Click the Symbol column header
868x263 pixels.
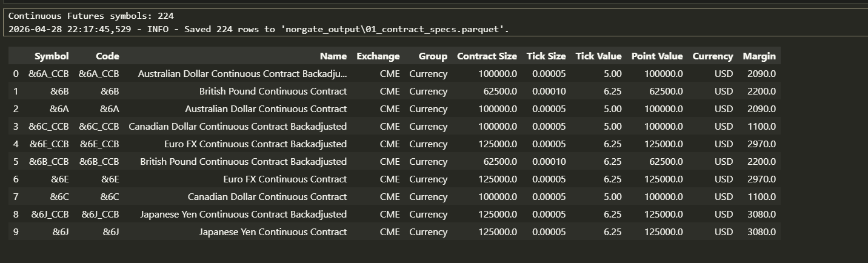coord(52,56)
